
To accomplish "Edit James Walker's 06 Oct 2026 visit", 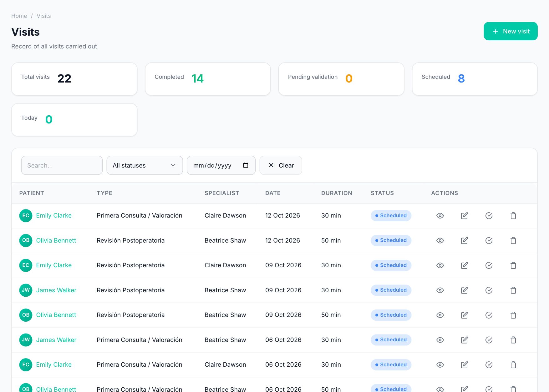I will (x=464, y=340).
